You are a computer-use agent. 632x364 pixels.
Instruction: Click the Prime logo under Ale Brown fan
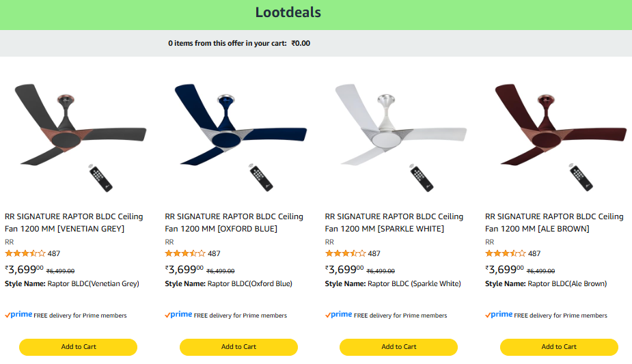coord(499,315)
